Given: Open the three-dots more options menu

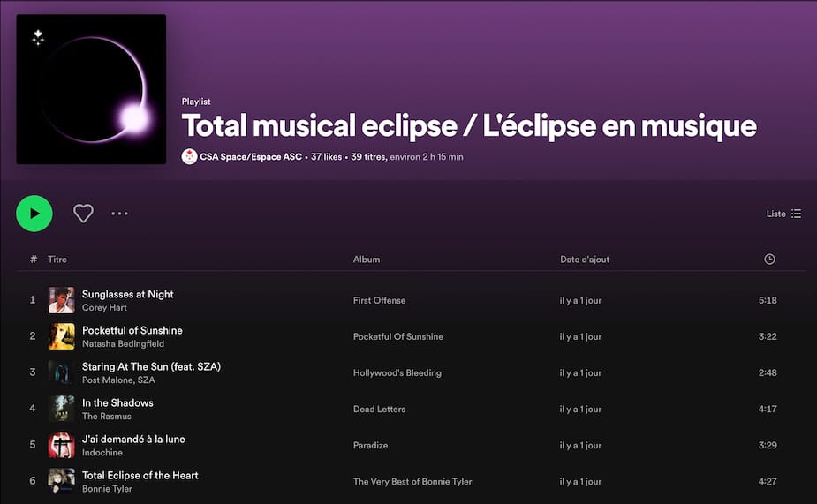Looking at the screenshot, I should pos(119,214).
